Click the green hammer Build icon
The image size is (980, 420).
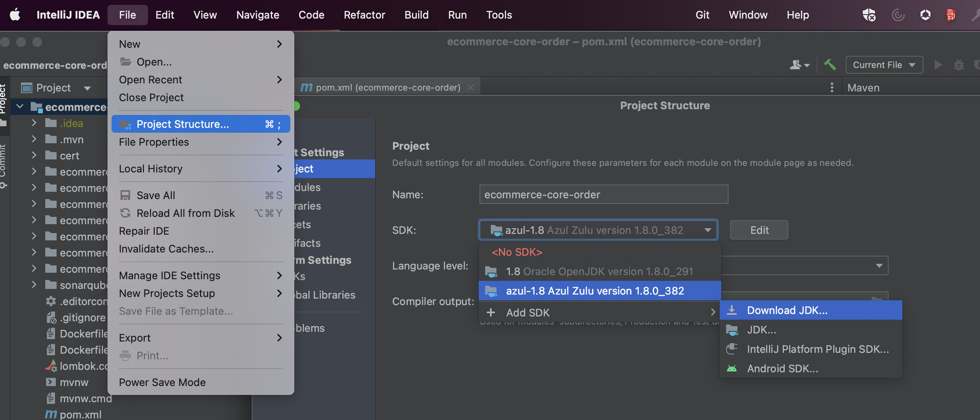(830, 65)
